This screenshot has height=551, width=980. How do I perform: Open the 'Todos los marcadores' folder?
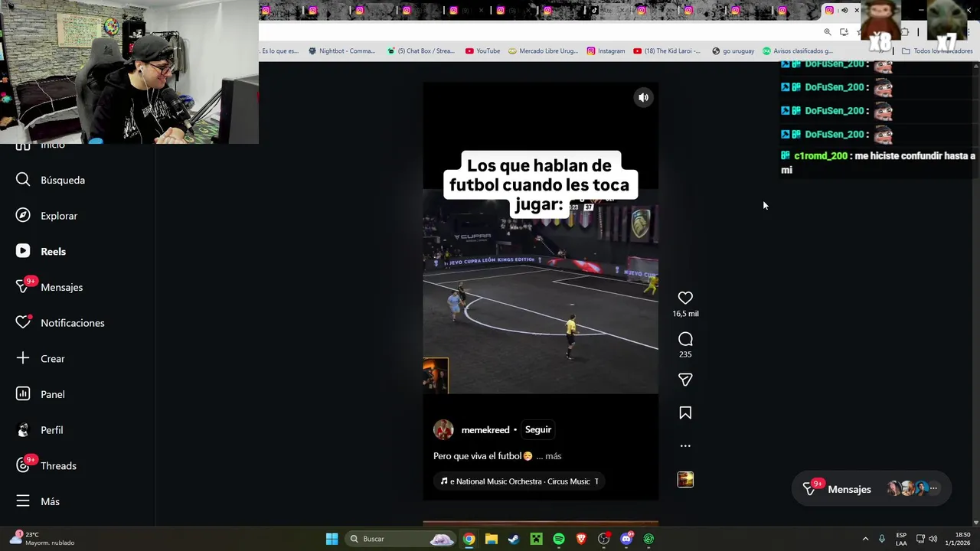937,51
